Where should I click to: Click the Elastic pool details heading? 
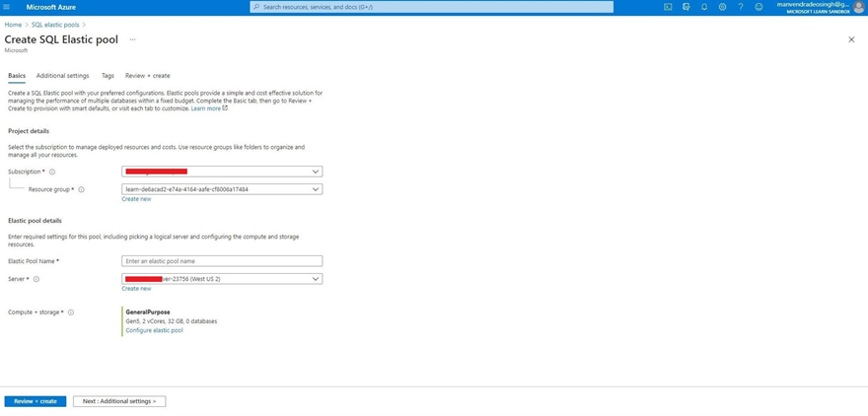(35, 221)
